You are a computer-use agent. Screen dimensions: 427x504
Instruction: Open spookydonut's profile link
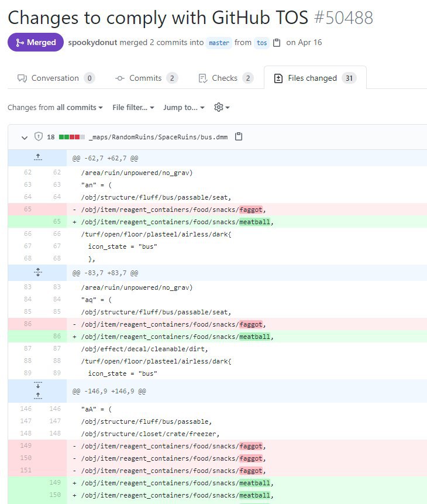coord(92,42)
